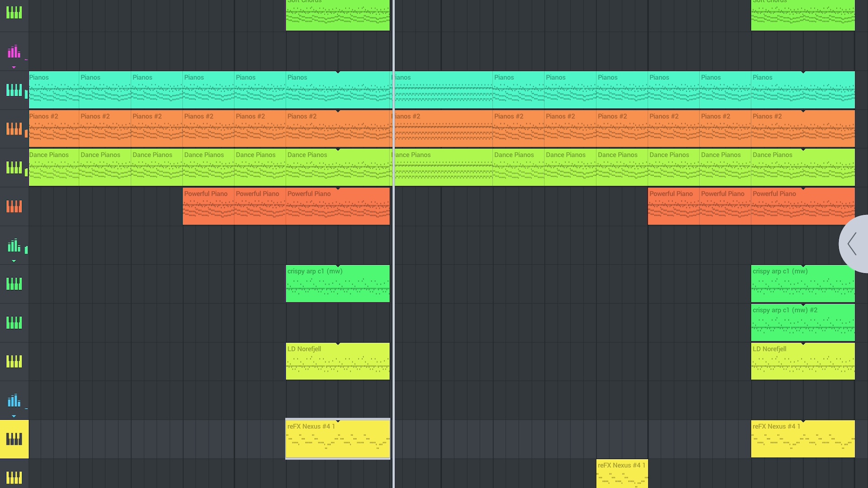Select the first Powerful Piano clip in the track
The width and height of the screenshot is (868, 488).
[208, 206]
